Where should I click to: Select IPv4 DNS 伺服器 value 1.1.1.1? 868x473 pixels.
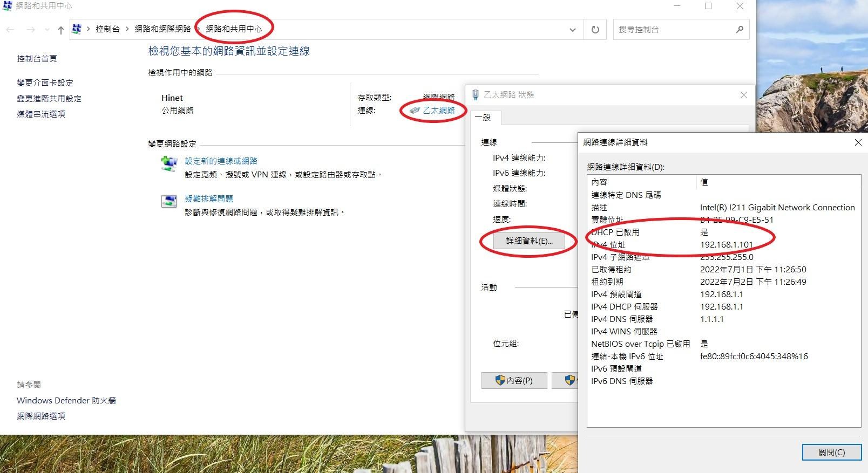(711, 319)
